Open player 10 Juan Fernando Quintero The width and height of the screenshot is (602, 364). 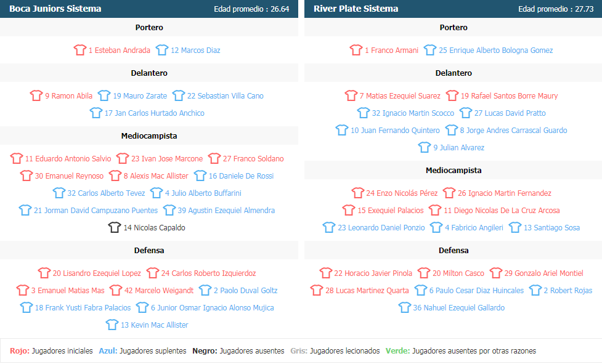[x=395, y=131]
